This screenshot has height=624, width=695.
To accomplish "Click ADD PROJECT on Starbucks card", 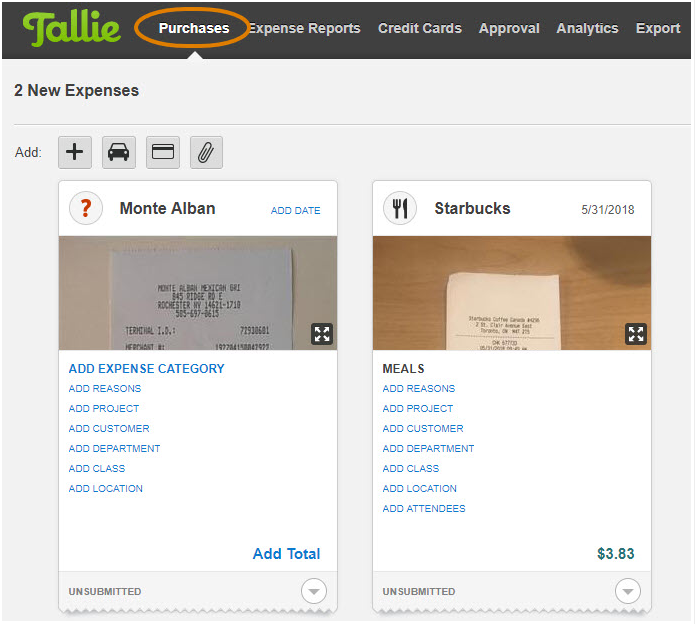I will (418, 409).
